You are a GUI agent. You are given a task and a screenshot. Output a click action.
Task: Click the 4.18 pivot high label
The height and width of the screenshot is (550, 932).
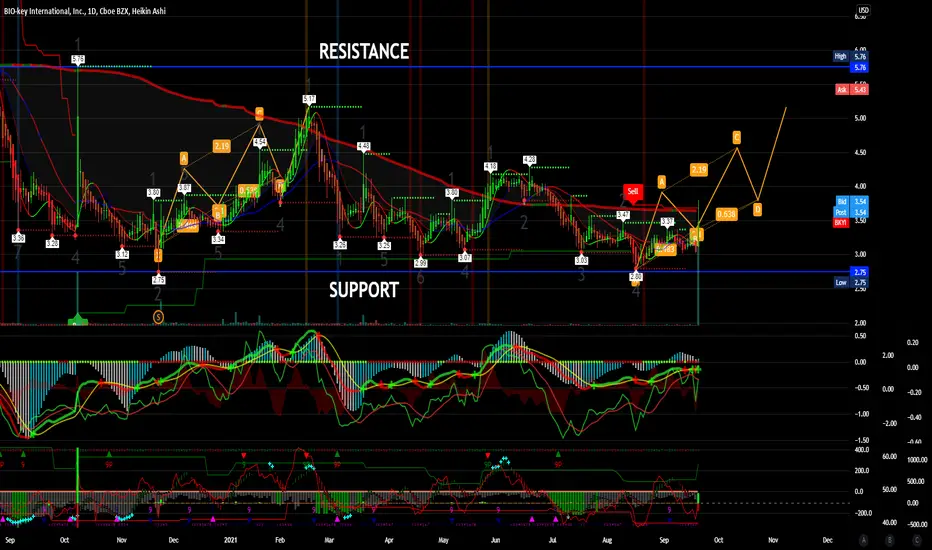point(490,166)
